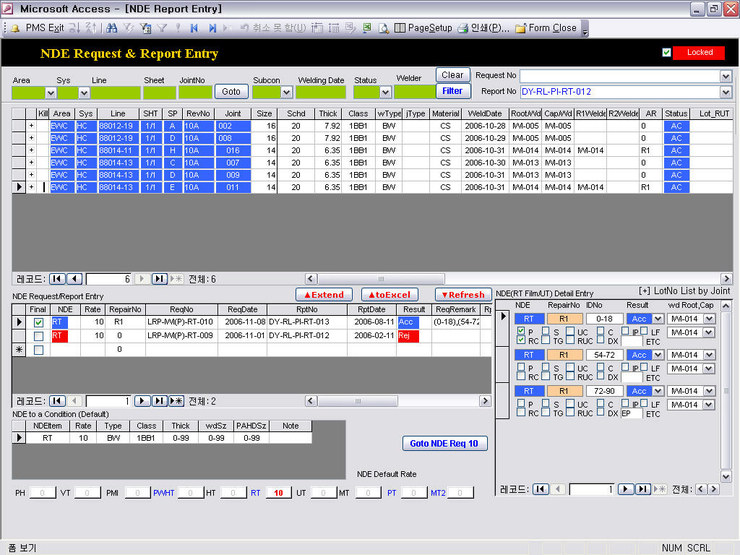Jump to first record via toolbar arrow
The image size is (740, 555).
tap(194, 28)
